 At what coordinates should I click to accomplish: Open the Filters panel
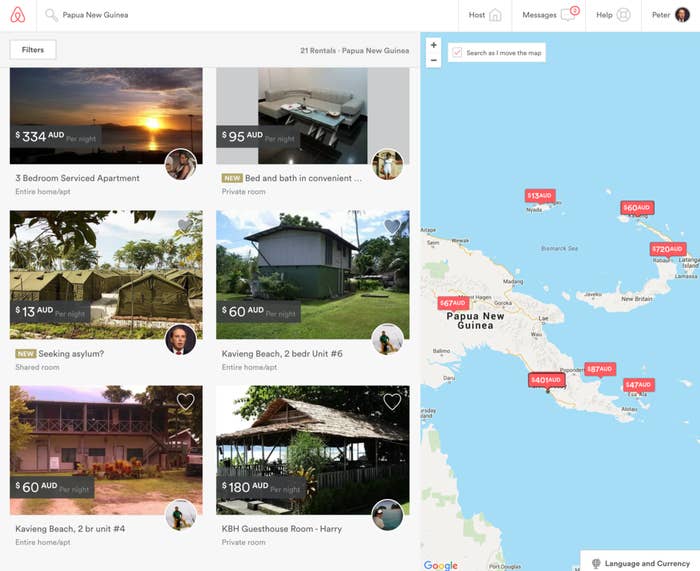(x=33, y=50)
